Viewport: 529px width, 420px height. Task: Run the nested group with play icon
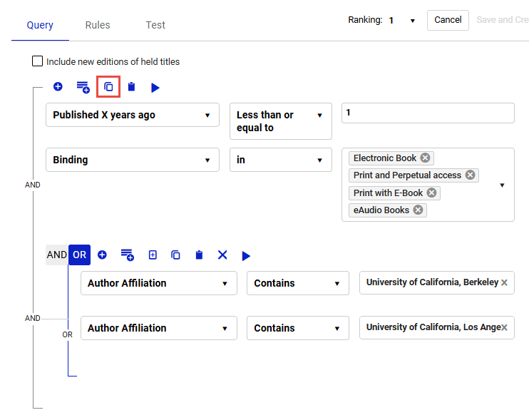click(x=246, y=255)
